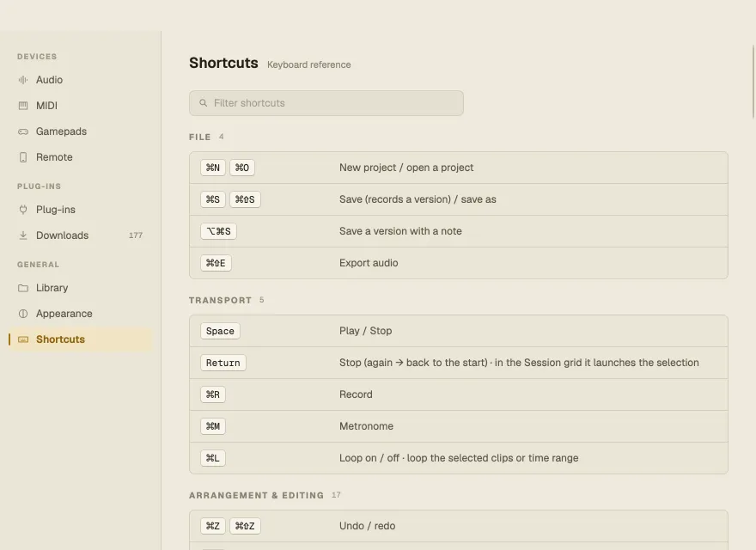The image size is (756, 550).
Task: Click the ⌘O key badge
Action: 242,168
